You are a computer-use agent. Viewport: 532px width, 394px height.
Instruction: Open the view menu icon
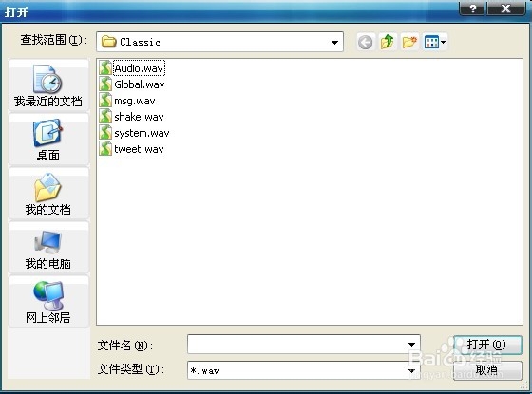pyautogui.click(x=435, y=43)
